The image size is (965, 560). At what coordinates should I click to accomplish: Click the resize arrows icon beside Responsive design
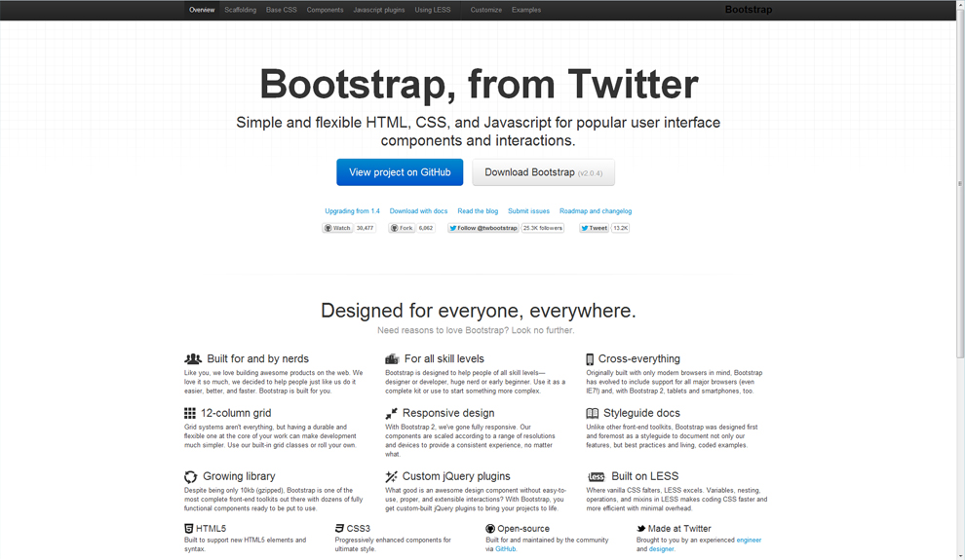391,413
